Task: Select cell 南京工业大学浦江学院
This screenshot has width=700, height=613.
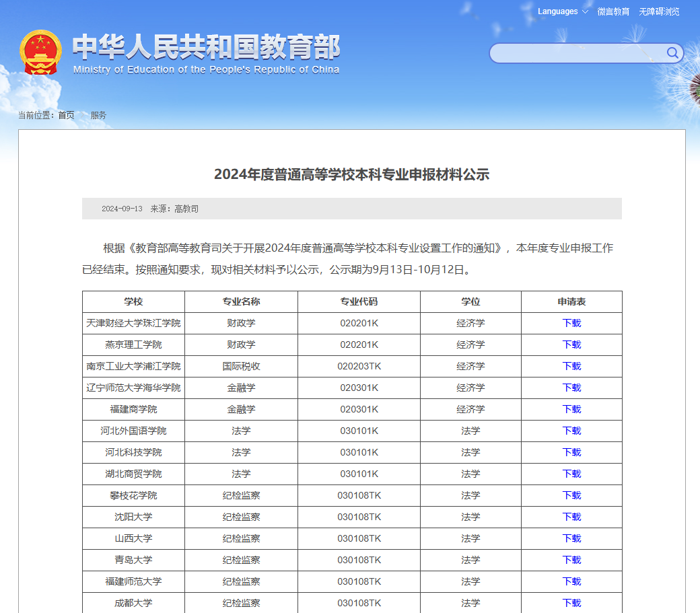Action: click(x=133, y=366)
